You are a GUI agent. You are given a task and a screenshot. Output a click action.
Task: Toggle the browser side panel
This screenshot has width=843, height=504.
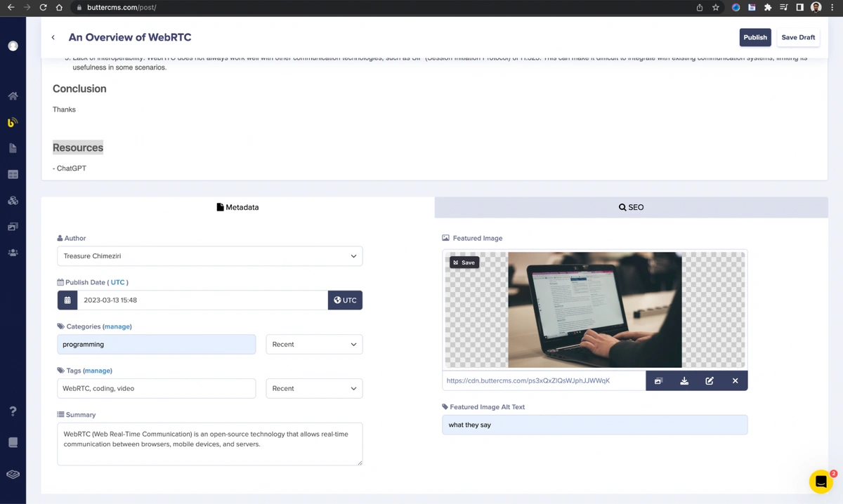pos(799,7)
